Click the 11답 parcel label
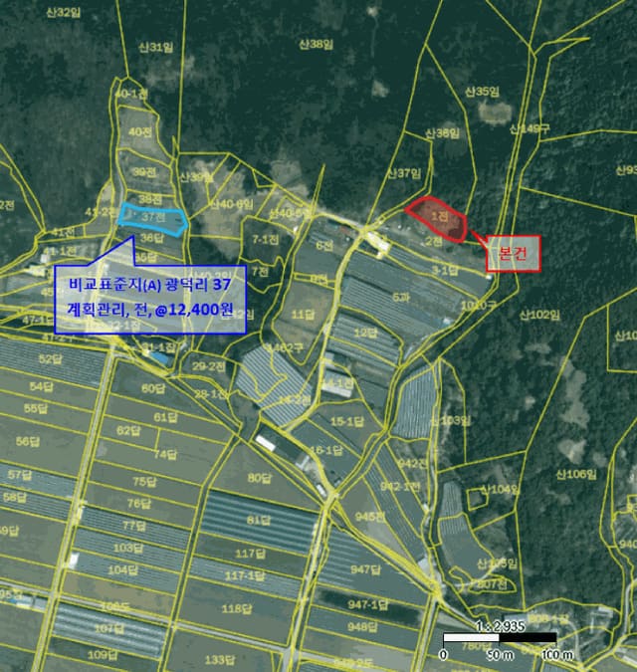 coord(303,315)
